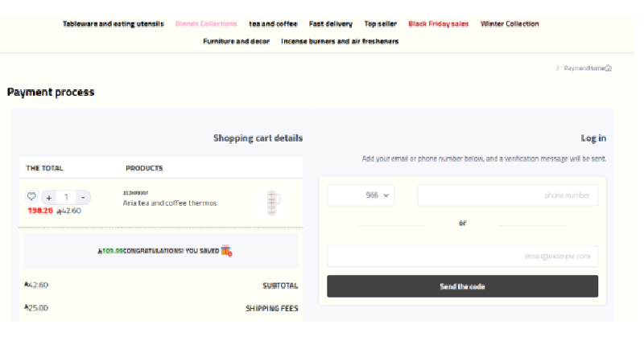Focus the email address field
This screenshot has height=341, width=644.
[462, 257]
